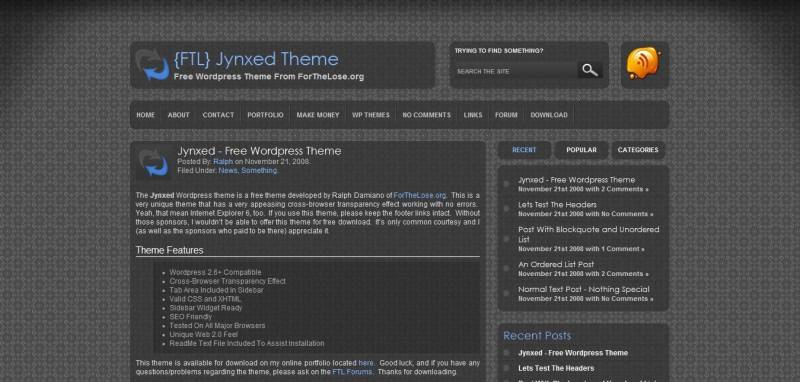This screenshot has width=800, height=382.
Task: Open the Portfolio menu item
Action: 265,115
